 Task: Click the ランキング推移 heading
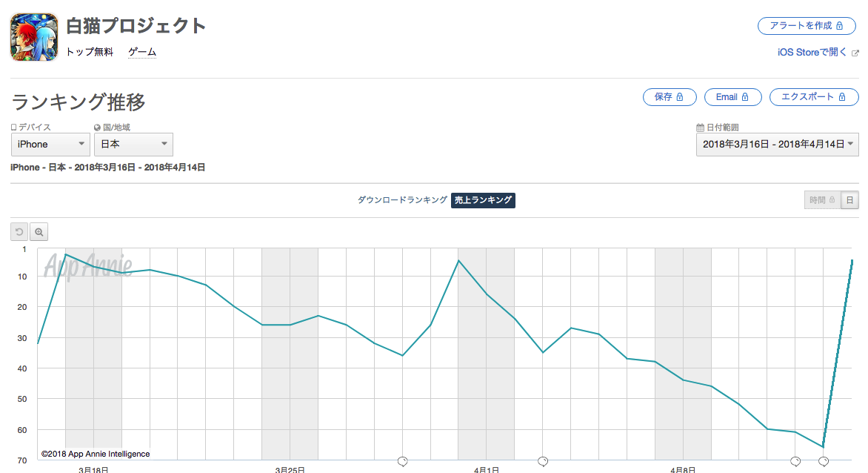tap(79, 102)
